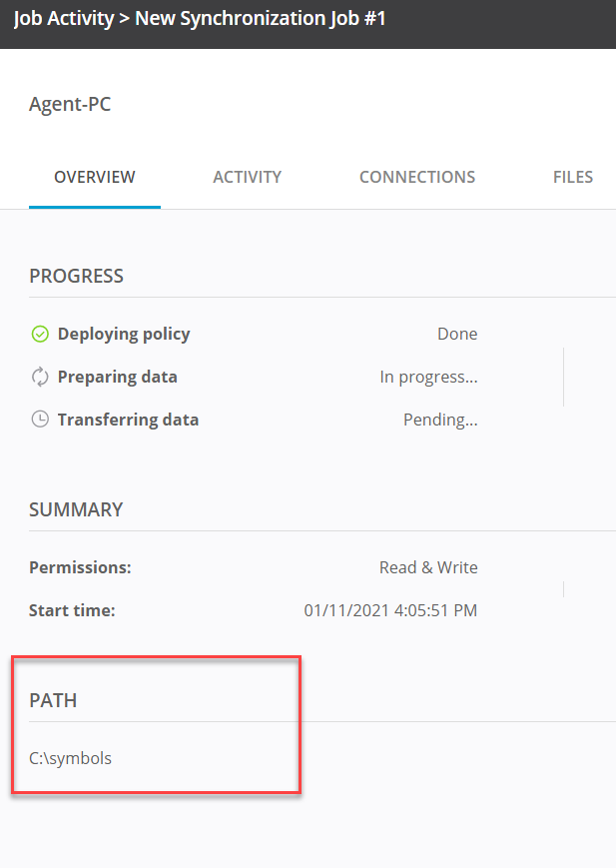This screenshot has width=616, height=868.
Task: Click the green Deploying policy checkmark icon
Action: point(40,335)
